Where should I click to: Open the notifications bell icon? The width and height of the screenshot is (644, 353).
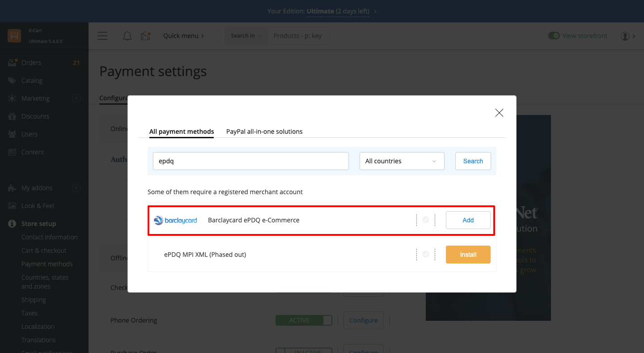tap(127, 36)
